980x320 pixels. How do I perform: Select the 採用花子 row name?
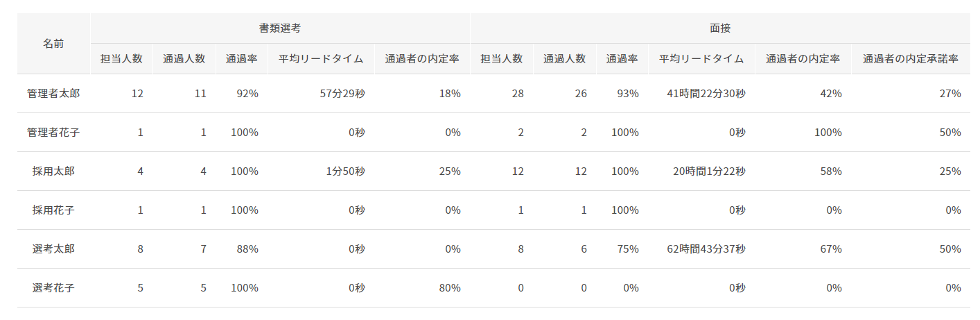click(53, 210)
